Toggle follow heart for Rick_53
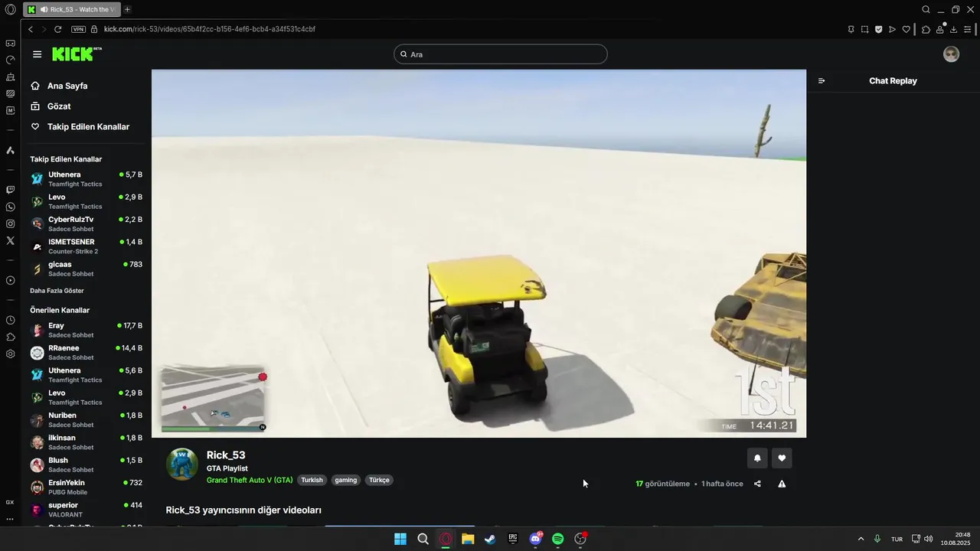The width and height of the screenshot is (980, 551). pos(782,458)
